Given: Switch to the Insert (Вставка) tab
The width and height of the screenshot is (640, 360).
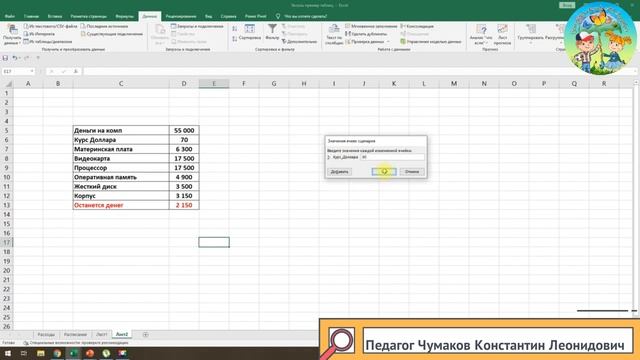Looking at the screenshot, I should pyautogui.click(x=55, y=16).
